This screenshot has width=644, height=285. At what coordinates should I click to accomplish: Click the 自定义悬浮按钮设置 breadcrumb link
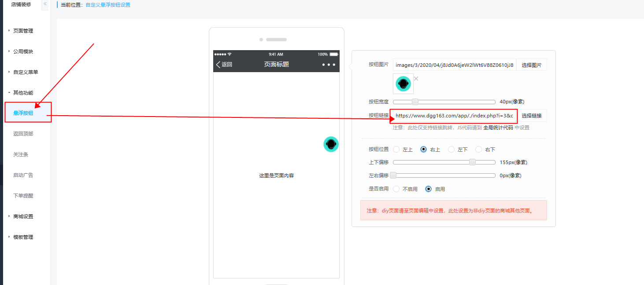coord(108,5)
